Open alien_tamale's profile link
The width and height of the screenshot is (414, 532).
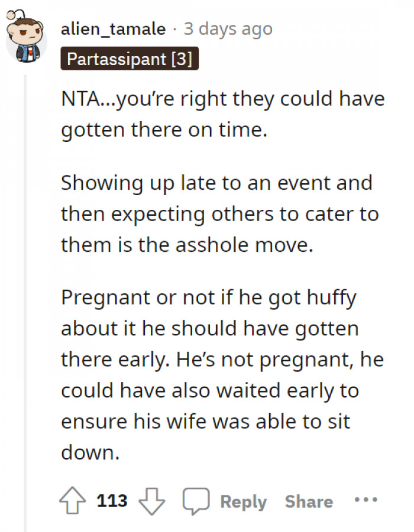[111, 28]
